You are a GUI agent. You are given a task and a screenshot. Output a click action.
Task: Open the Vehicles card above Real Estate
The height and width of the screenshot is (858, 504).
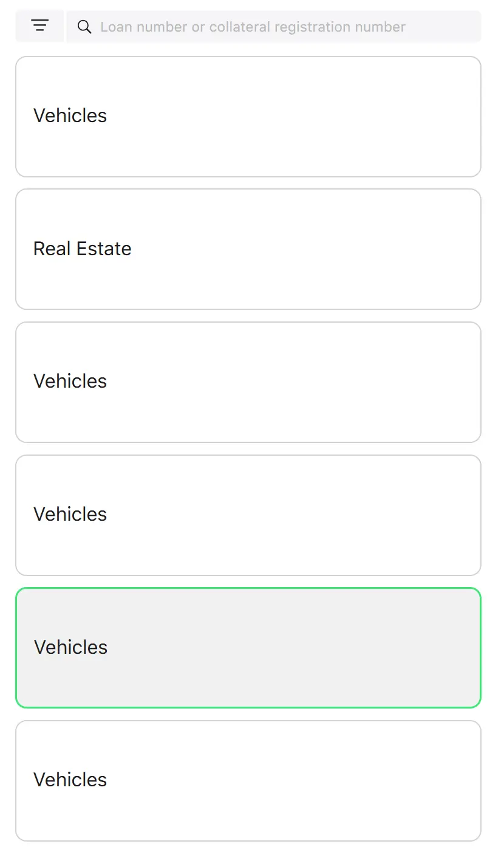point(248,117)
